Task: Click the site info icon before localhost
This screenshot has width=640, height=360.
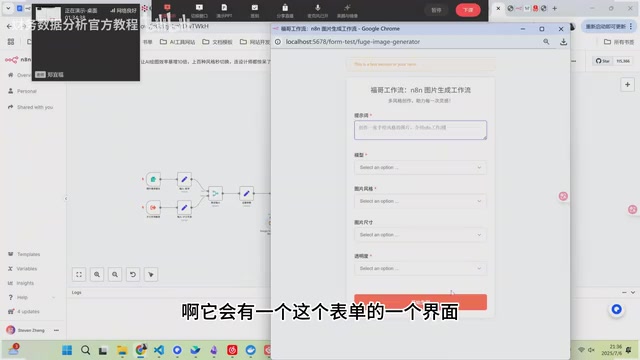Action: (x=278, y=42)
